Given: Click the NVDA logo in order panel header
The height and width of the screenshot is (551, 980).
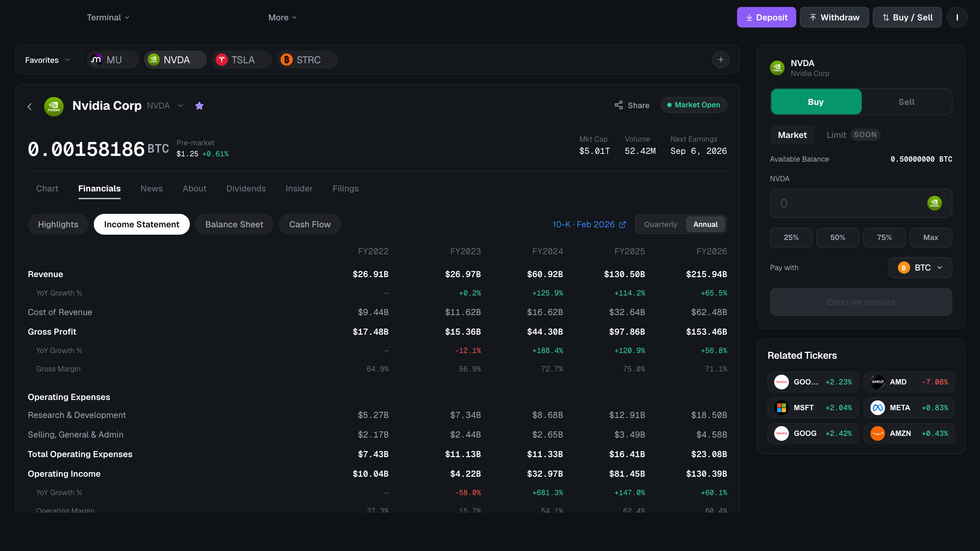Looking at the screenshot, I should coord(777,68).
